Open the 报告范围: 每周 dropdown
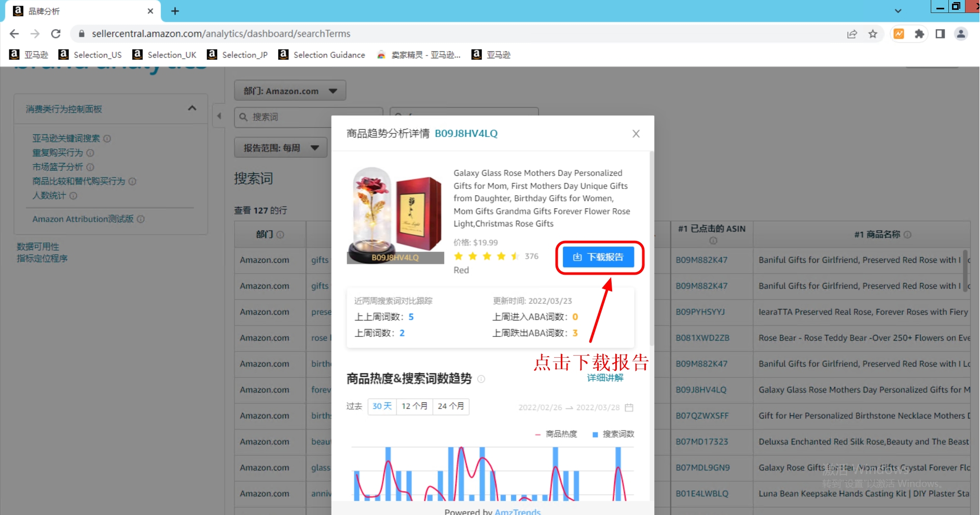Viewport: 980px width, 515px height. (x=280, y=147)
